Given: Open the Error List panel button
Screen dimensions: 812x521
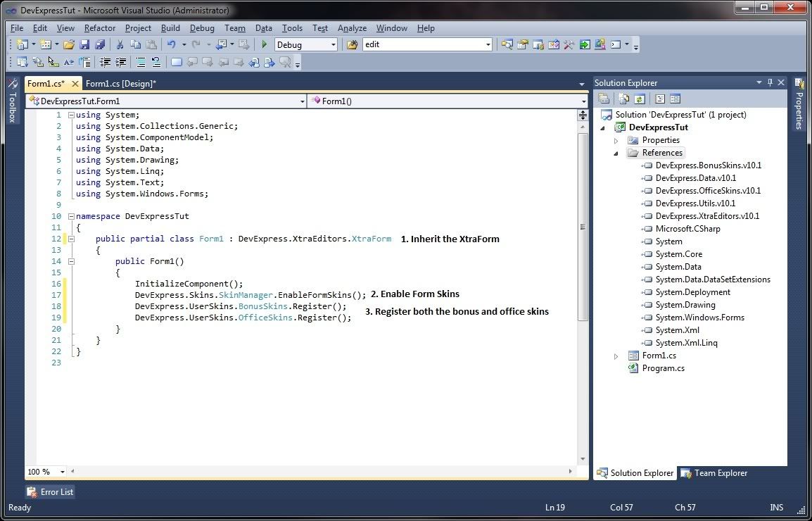Looking at the screenshot, I should click(x=51, y=492).
